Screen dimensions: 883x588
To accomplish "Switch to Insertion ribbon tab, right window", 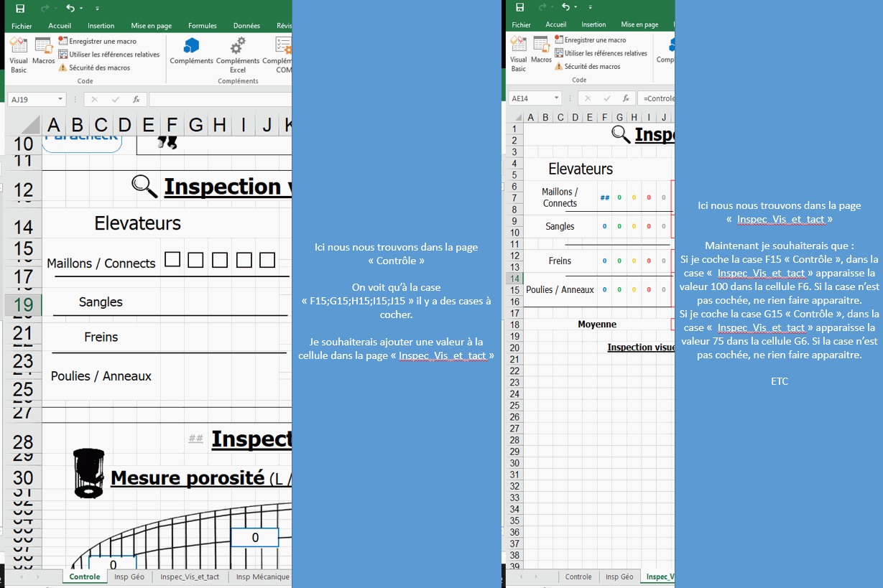I will (x=593, y=24).
